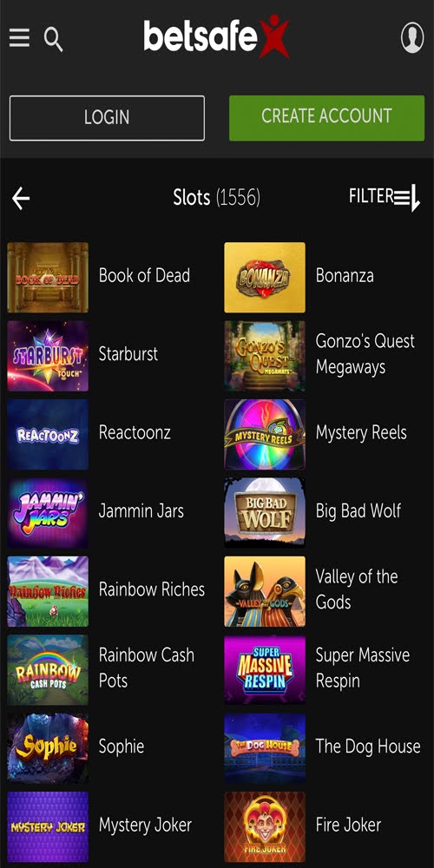
Task: Open the Mystery Reels thumbnail
Action: tap(265, 435)
